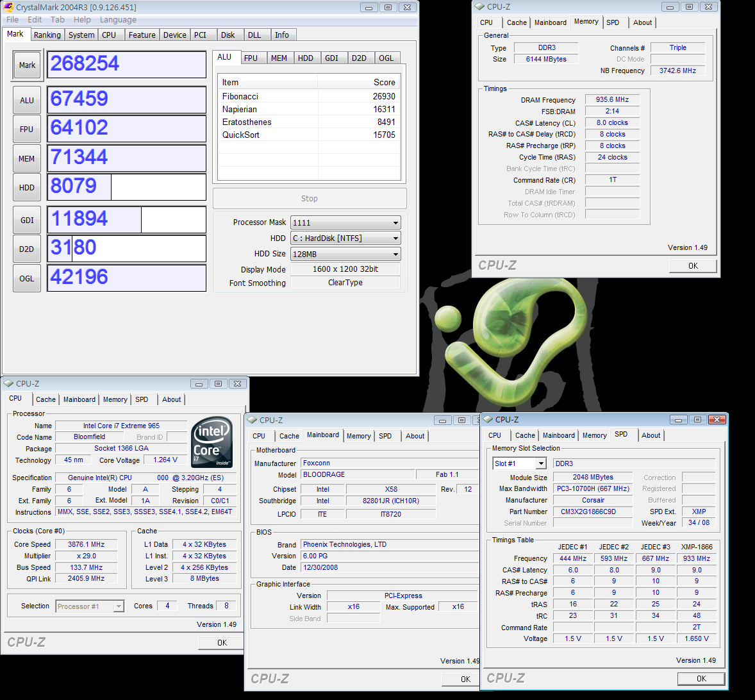The image size is (755, 700).
Task: Close the SPD CPU-Z window
Action: tap(717, 420)
